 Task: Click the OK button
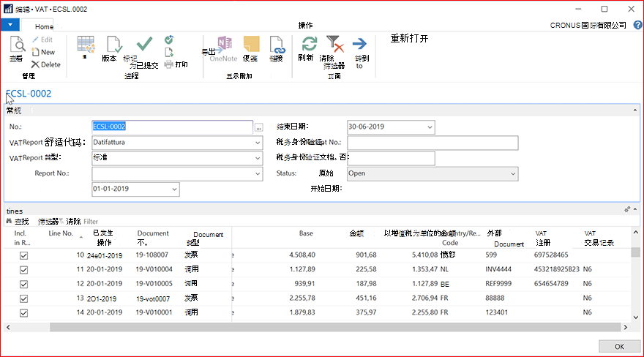619,346
